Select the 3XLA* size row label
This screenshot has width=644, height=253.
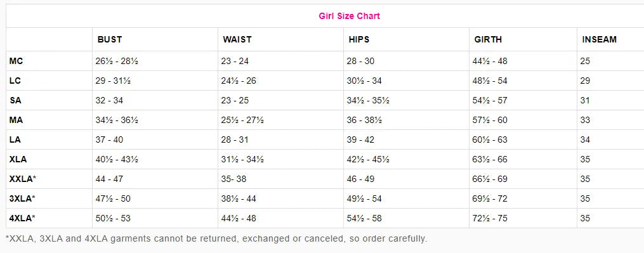(22, 199)
